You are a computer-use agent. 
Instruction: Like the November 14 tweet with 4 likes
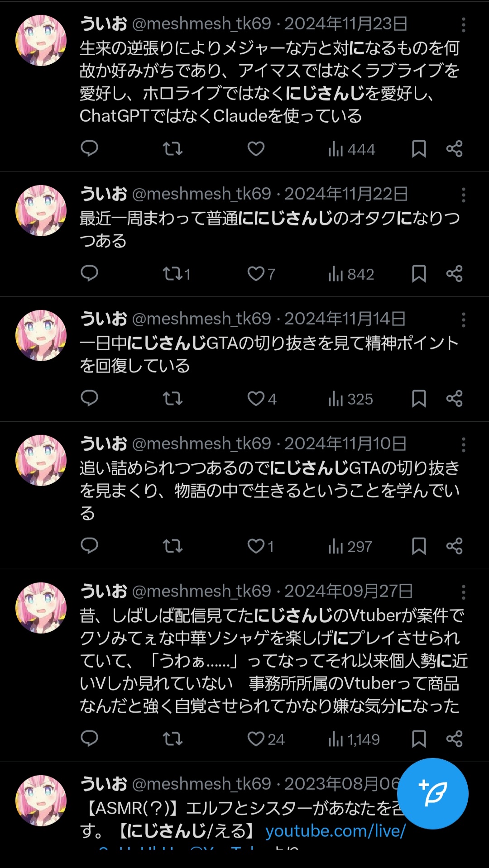pos(262,399)
